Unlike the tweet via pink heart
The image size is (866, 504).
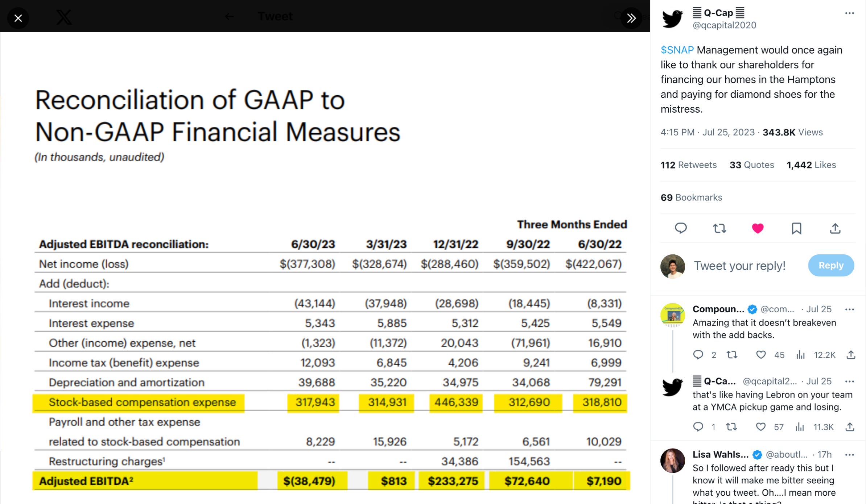(758, 228)
